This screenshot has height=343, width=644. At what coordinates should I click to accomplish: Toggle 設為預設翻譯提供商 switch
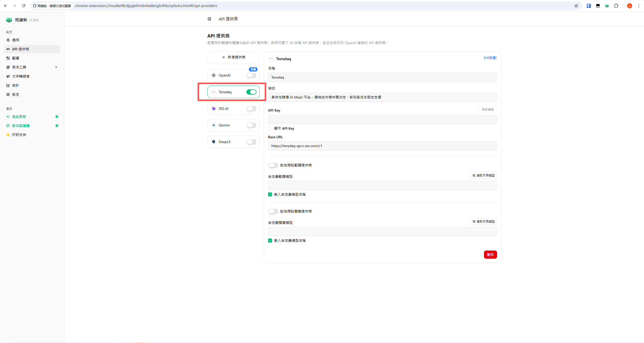click(x=273, y=165)
